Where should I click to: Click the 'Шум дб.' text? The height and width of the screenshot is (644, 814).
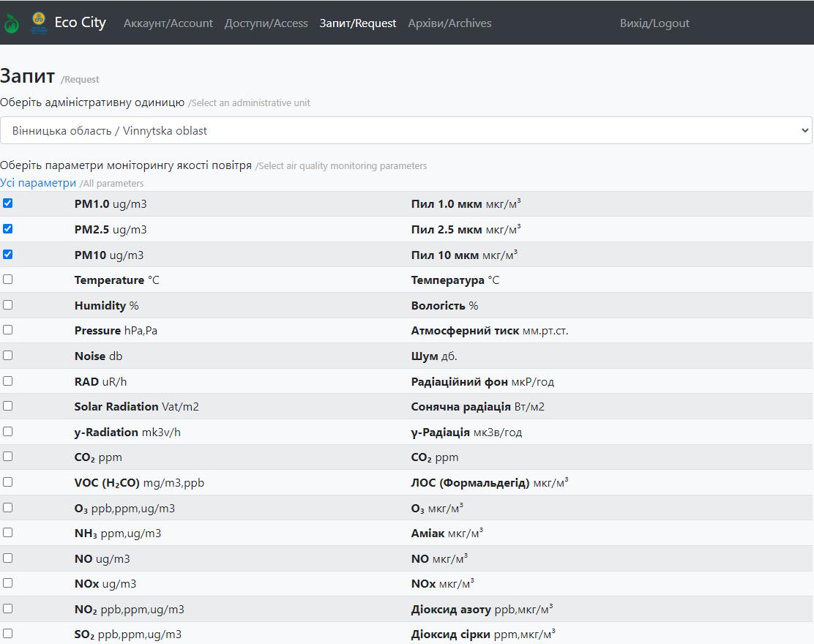coord(434,356)
